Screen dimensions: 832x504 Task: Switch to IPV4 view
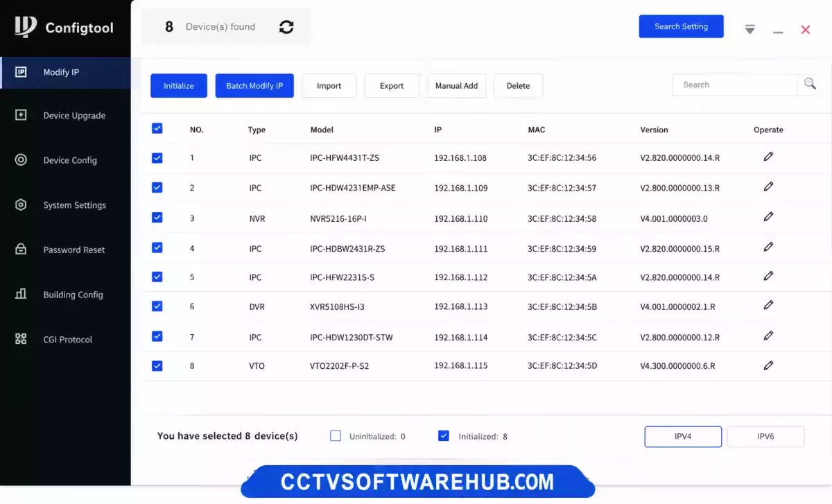[683, 437]
